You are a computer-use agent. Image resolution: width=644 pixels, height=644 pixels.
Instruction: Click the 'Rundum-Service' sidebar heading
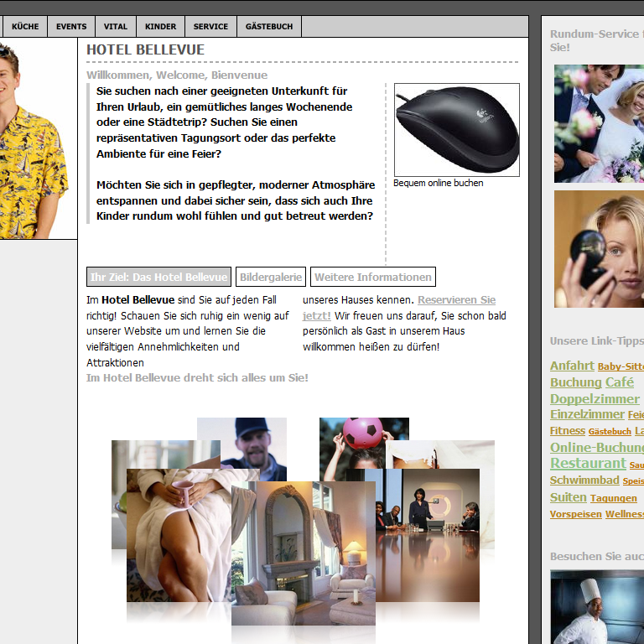[x=597, y=40]
